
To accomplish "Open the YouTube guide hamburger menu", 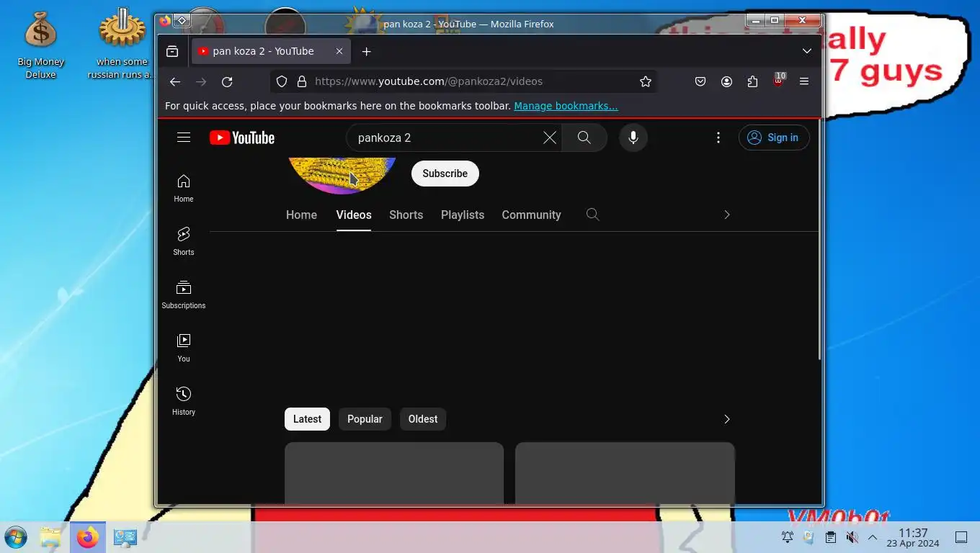I will [184, 138].
